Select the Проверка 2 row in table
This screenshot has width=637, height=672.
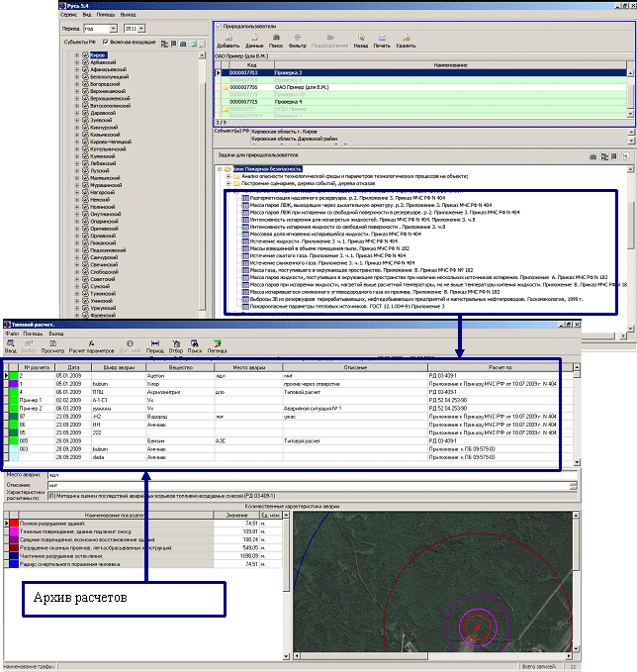click(287, 73)
